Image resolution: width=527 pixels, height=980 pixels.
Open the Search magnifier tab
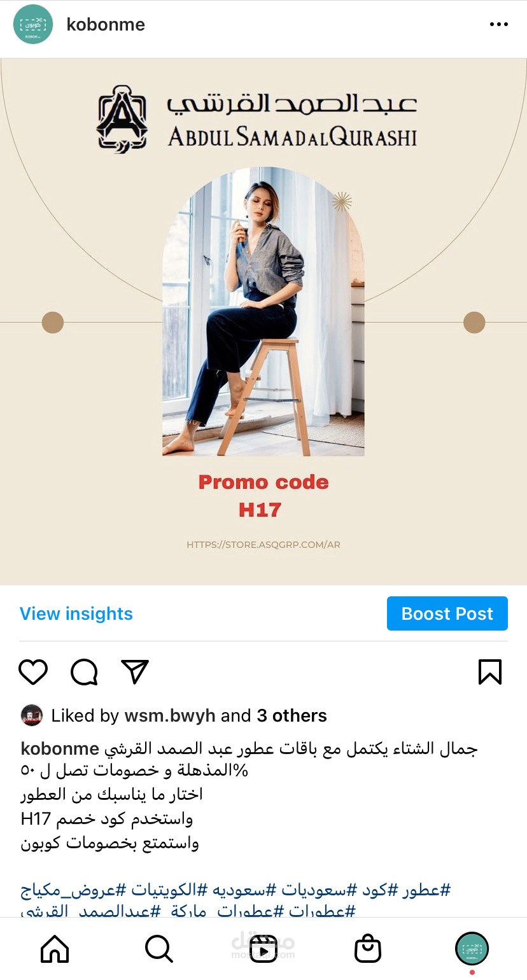click(158, 949)
